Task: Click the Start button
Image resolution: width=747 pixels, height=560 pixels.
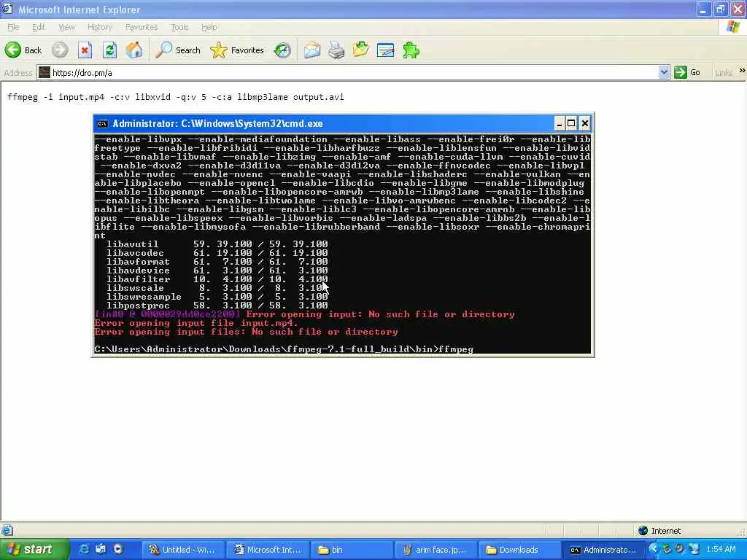Action: [x=34, y=550]
